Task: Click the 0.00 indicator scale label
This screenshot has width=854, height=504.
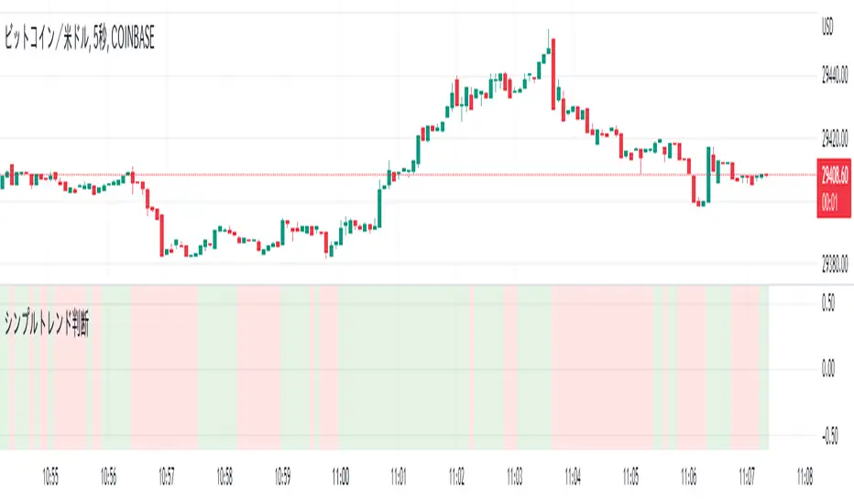Action: point(828,368)
